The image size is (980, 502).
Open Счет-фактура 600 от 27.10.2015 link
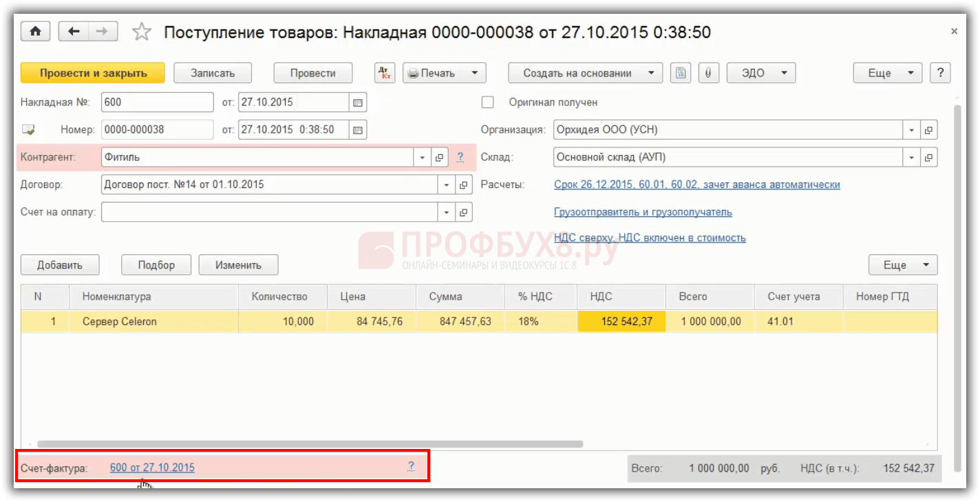click(152, 468)
